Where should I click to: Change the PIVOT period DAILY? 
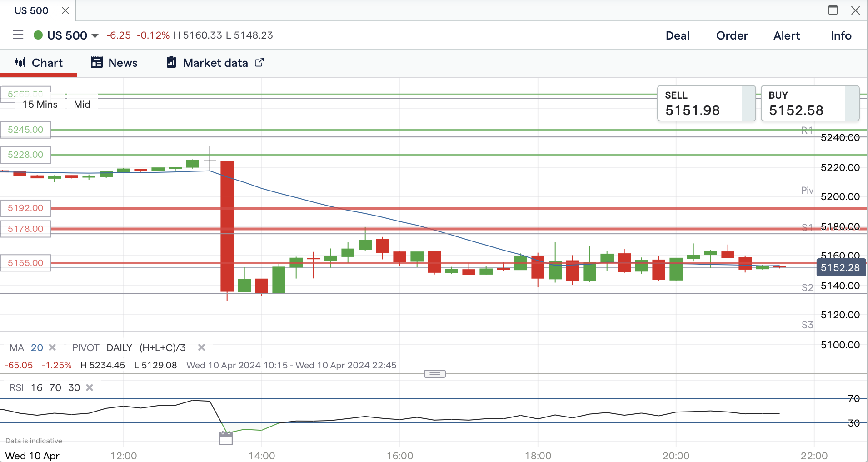[x=120, y=348]
